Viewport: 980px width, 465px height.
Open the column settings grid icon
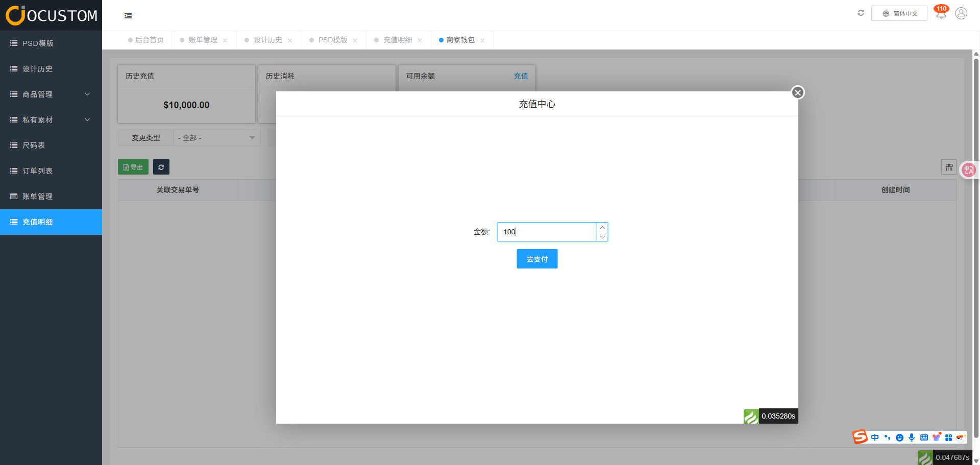pos(949,167)
